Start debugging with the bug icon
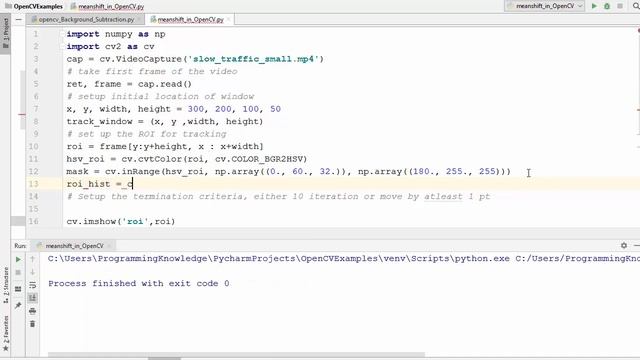Screen dimensions: 640x360 607,6
